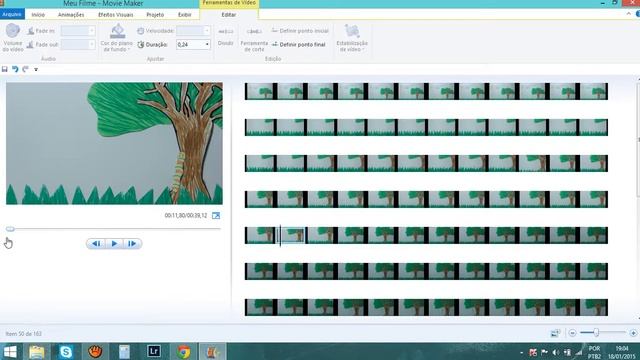Switch to the Projeto tab
The image size is (640, 360).
click(x=155, y=15)
